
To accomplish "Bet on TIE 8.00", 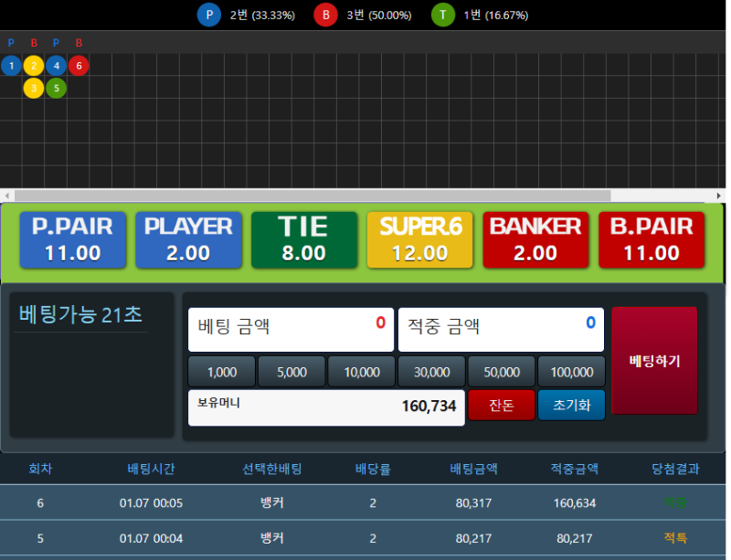I will click(304, 239).
